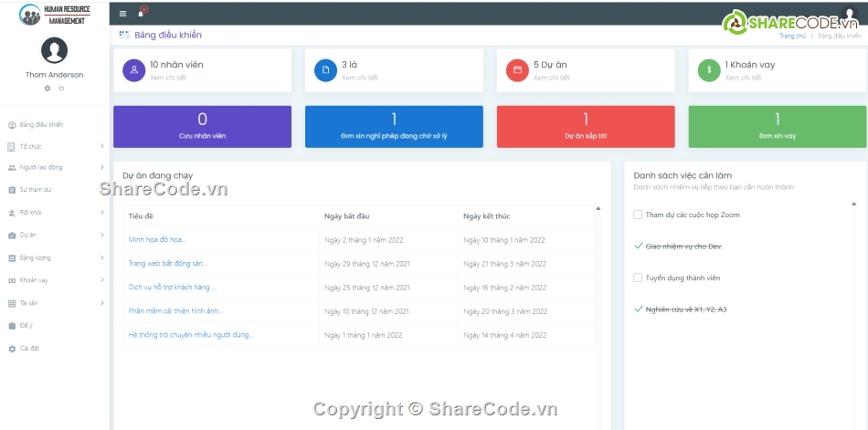
Task: Click the Sự tham dự clipboard icon
Action: (x=12, y=190)
